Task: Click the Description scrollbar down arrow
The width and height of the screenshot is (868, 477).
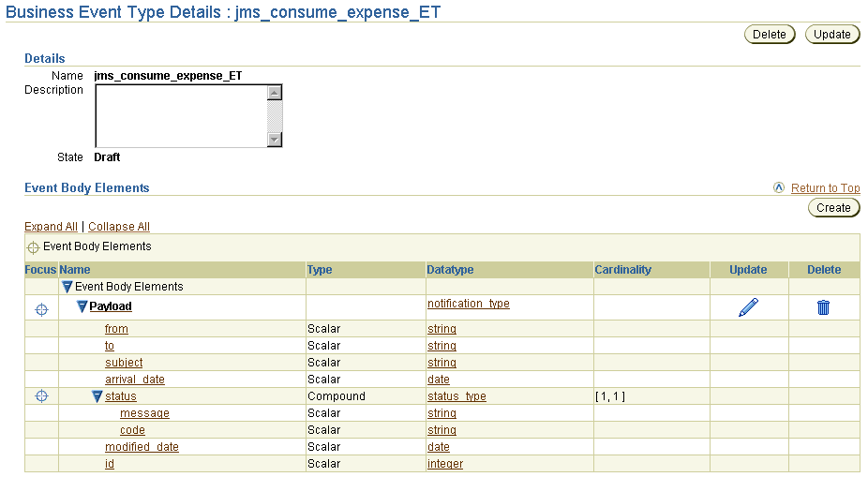Action: [275, 140]
